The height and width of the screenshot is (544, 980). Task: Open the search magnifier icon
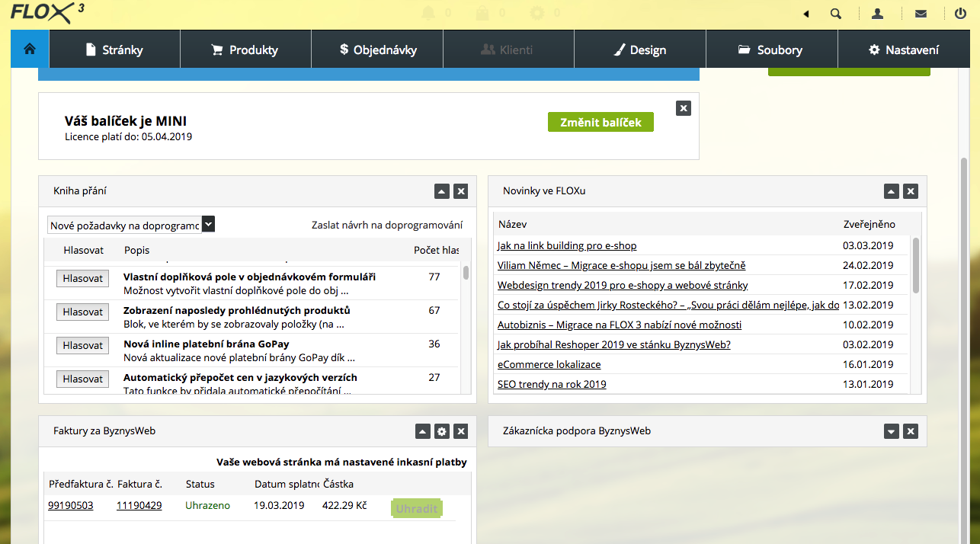click(x=836, y=14)
